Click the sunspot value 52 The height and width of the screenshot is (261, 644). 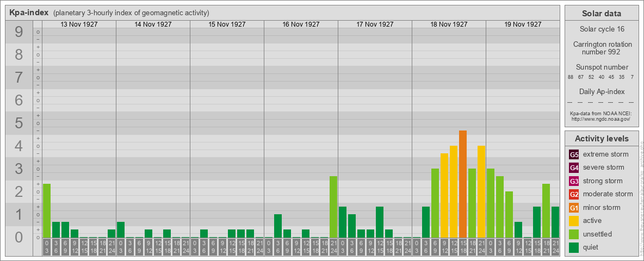pos(591,77)
